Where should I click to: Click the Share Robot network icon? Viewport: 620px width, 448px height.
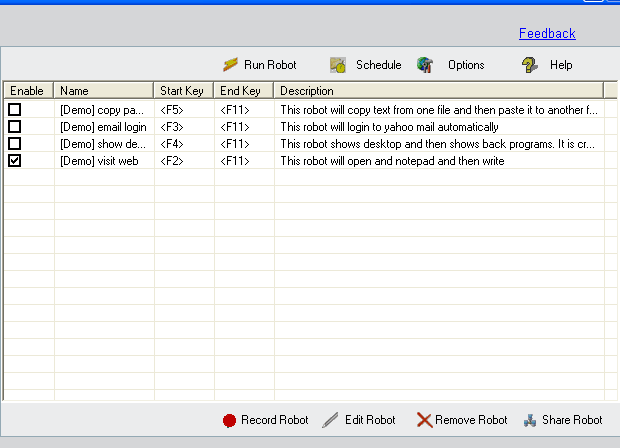[530, 420]
